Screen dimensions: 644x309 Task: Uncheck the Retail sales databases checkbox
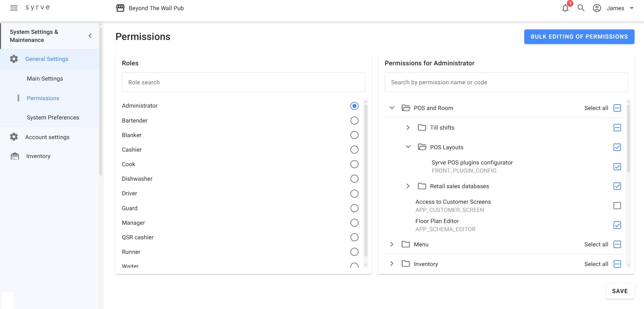click(x=617, y=186)
